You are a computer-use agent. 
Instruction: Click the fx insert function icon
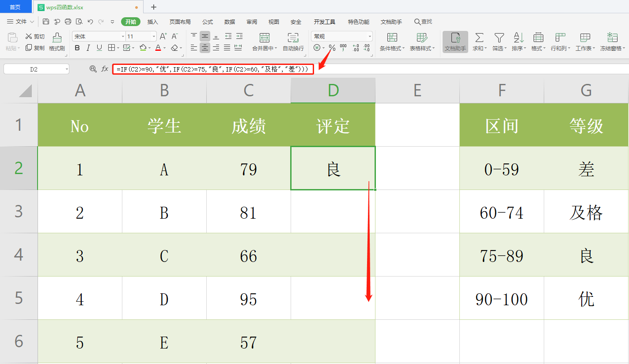pyautogui.click(x=105, y=69)
